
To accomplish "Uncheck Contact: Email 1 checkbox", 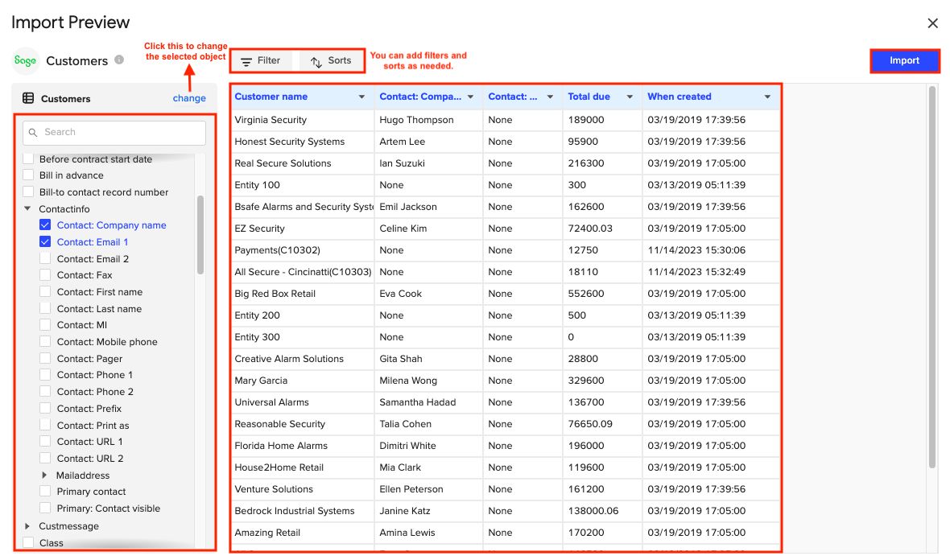I will [x=45, y=241].
